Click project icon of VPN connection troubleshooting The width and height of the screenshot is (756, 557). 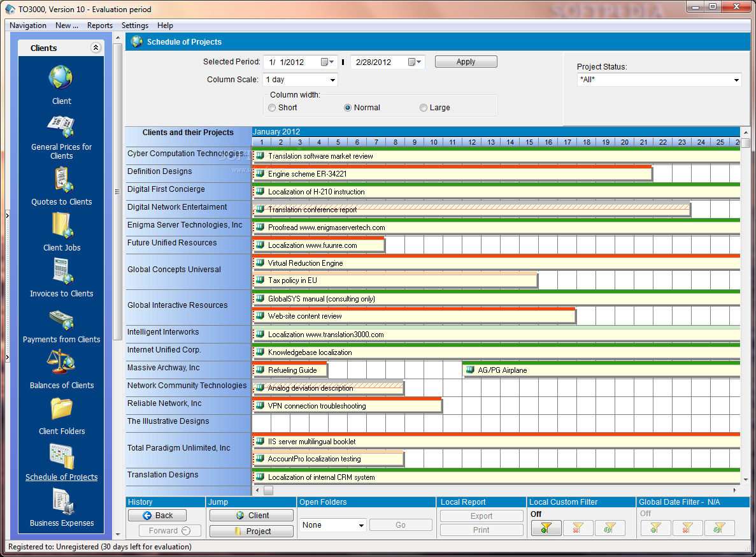(x=260, y=405)
